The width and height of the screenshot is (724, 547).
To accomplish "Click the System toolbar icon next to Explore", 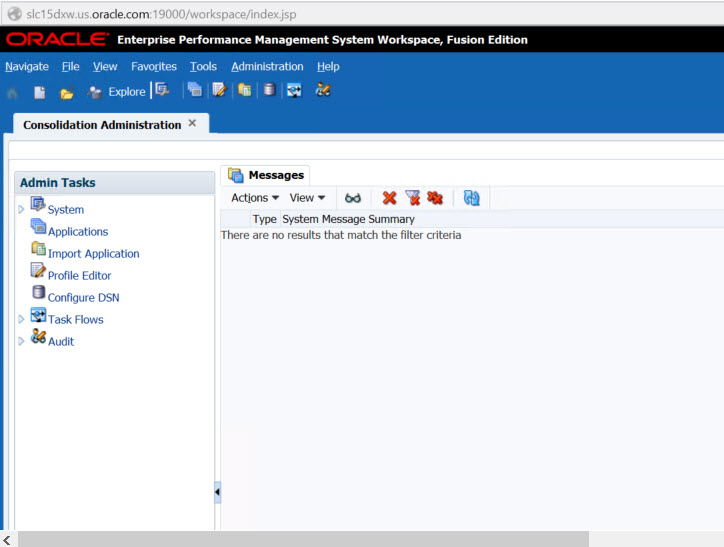I will pyautogui.click(x=162, y=89).
